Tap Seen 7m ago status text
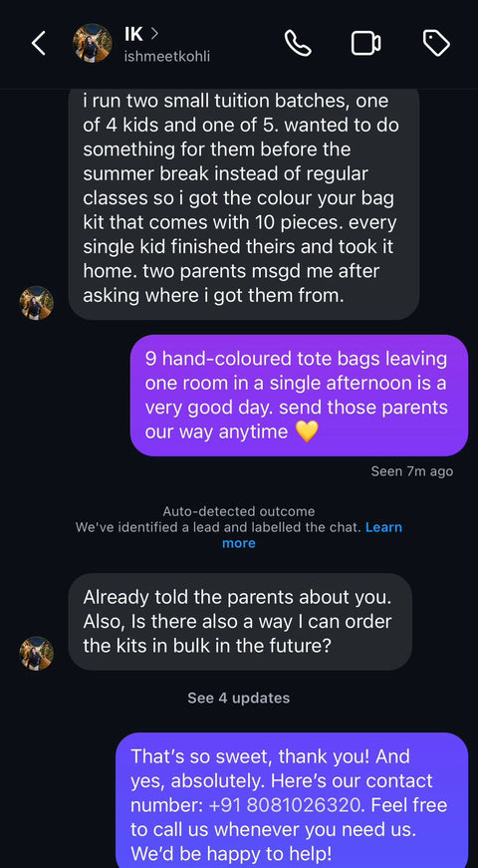 coord(412,471)
